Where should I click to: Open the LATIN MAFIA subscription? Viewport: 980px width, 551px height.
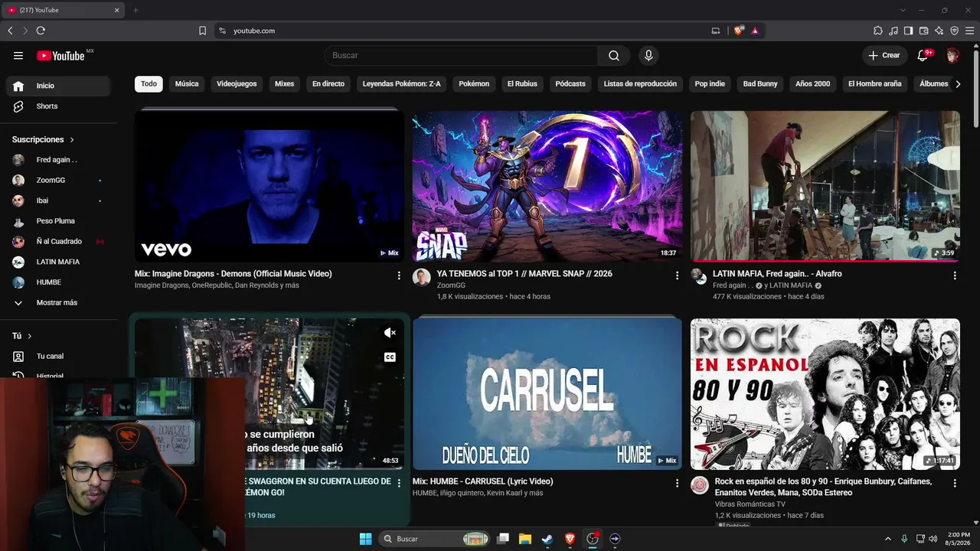pyautogui.click(x=58, y=262)
